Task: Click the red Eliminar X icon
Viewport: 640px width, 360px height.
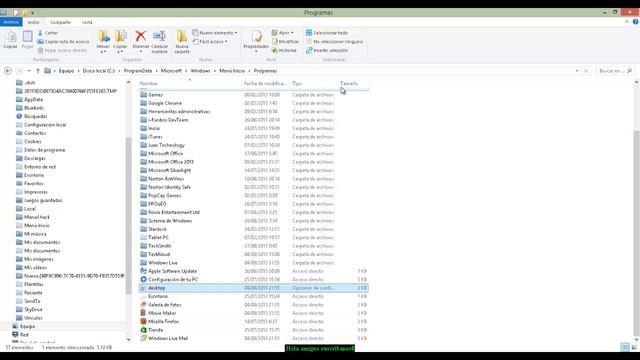Action: (x=141, y=36)
